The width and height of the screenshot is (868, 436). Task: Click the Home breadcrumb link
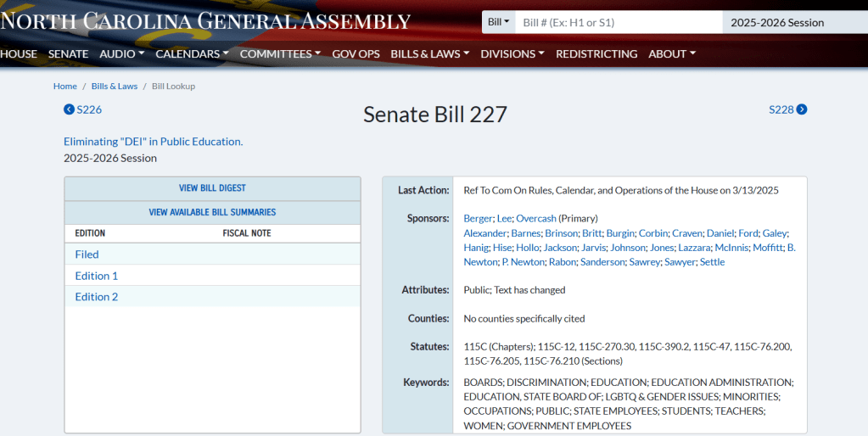click(x=65, y=87)
